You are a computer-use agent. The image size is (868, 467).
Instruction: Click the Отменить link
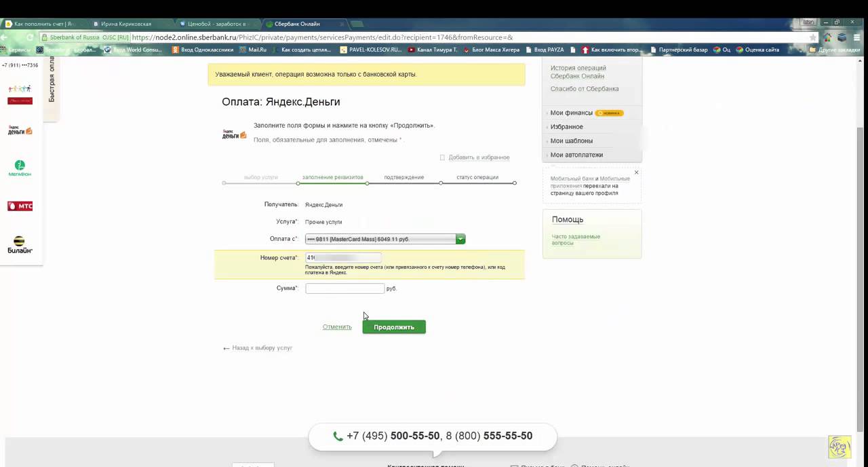(x=337, y=327)
